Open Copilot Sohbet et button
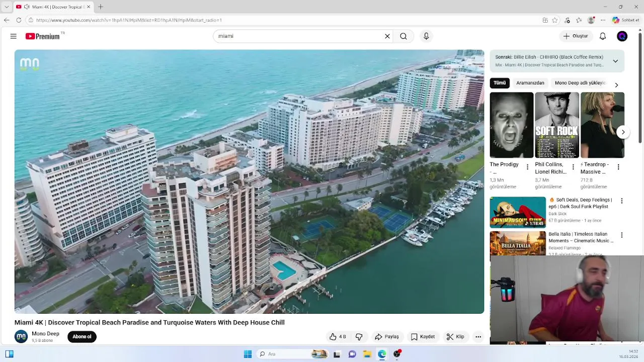 pyautogui.click(x=625, y=20)
